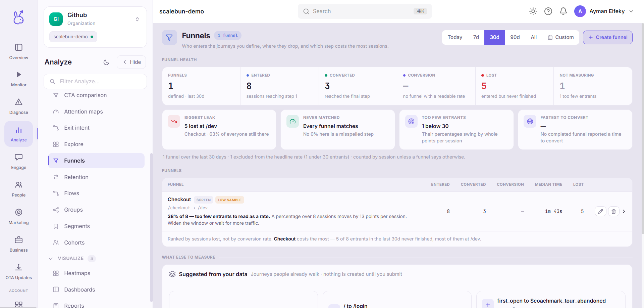Open the Monitor section
This screenshot has width=644, height=308.
click(19, 79)
